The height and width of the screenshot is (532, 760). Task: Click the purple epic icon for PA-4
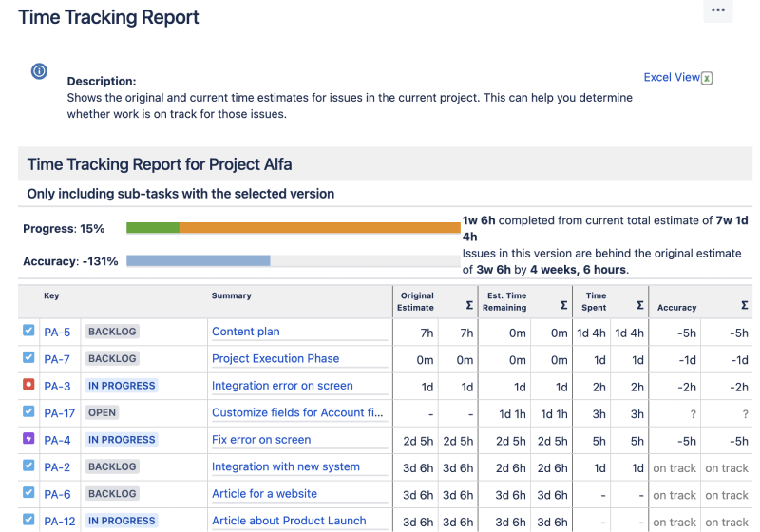(x=28, y=439)
